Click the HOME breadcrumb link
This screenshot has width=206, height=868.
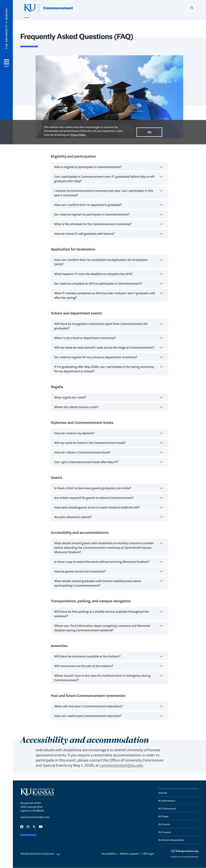[x=27, y=17]
